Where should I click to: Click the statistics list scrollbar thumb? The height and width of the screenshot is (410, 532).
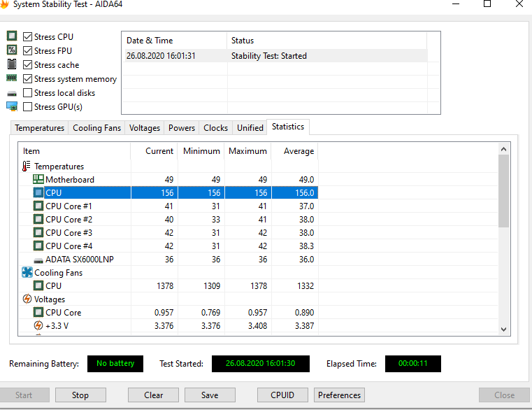tap(503, 191)
